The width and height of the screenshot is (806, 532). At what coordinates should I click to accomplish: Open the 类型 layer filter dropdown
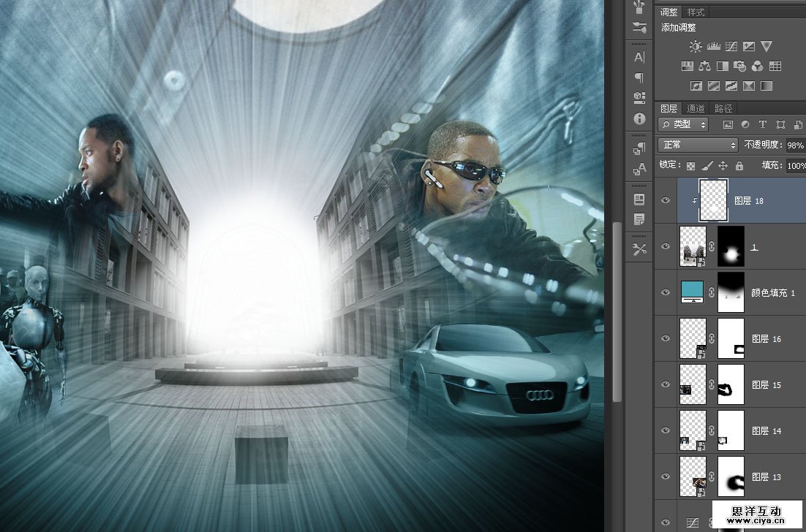click(683, 125)
